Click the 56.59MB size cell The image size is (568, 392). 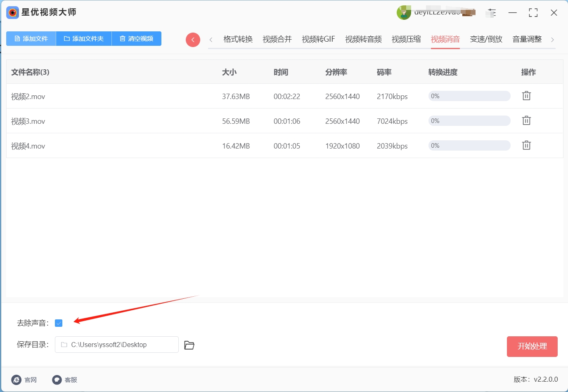click(x=236, y=121)
